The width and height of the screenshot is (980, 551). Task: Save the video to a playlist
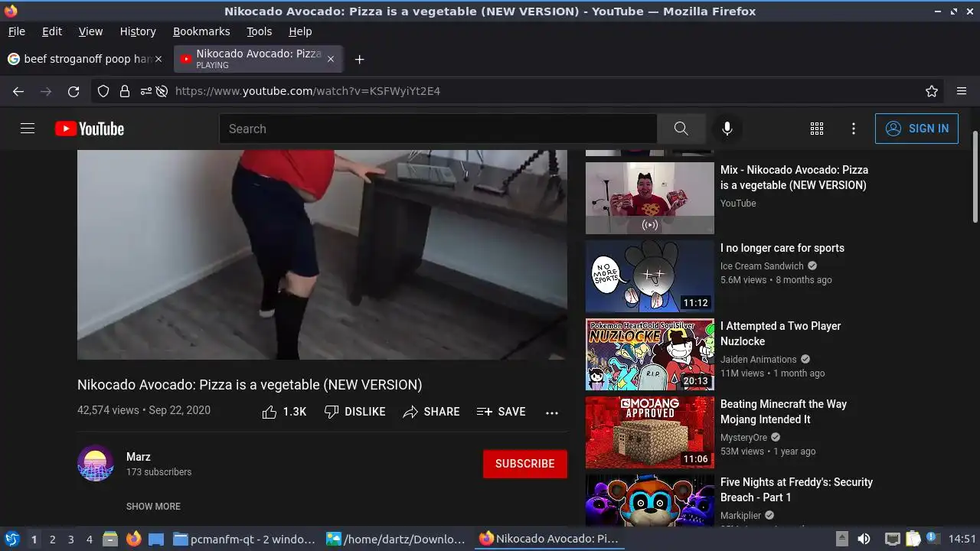[x=501, y=412]
